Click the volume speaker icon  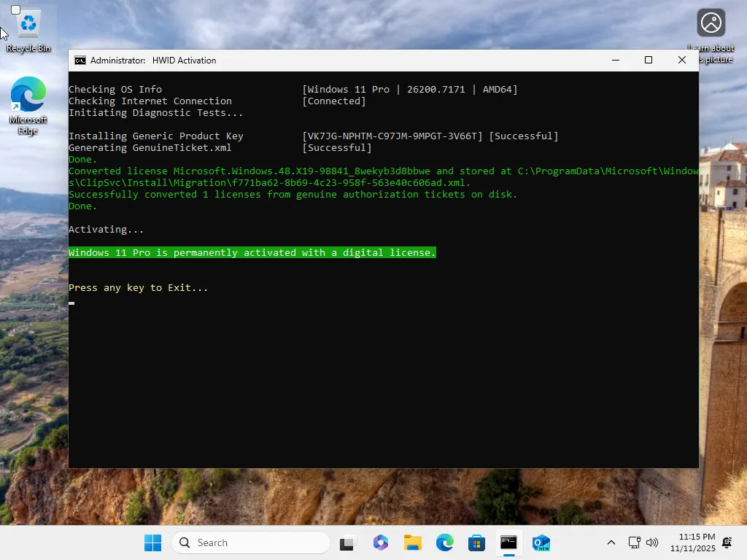pos(651,542)
